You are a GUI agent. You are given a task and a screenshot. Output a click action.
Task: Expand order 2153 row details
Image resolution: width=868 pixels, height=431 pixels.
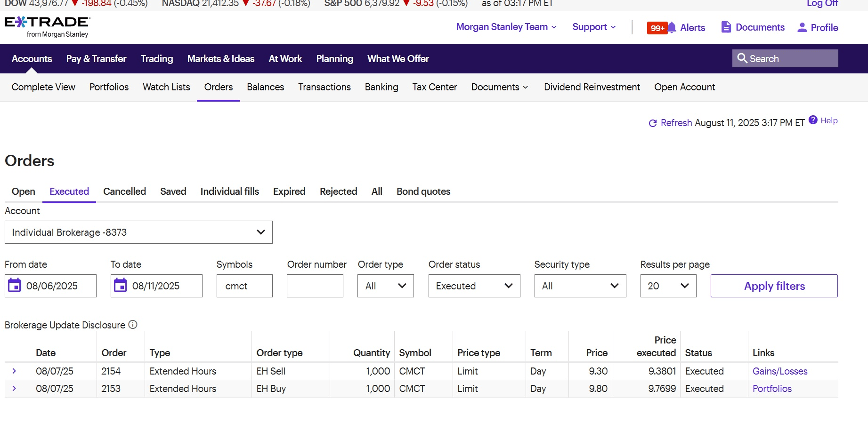click(14, 389)
